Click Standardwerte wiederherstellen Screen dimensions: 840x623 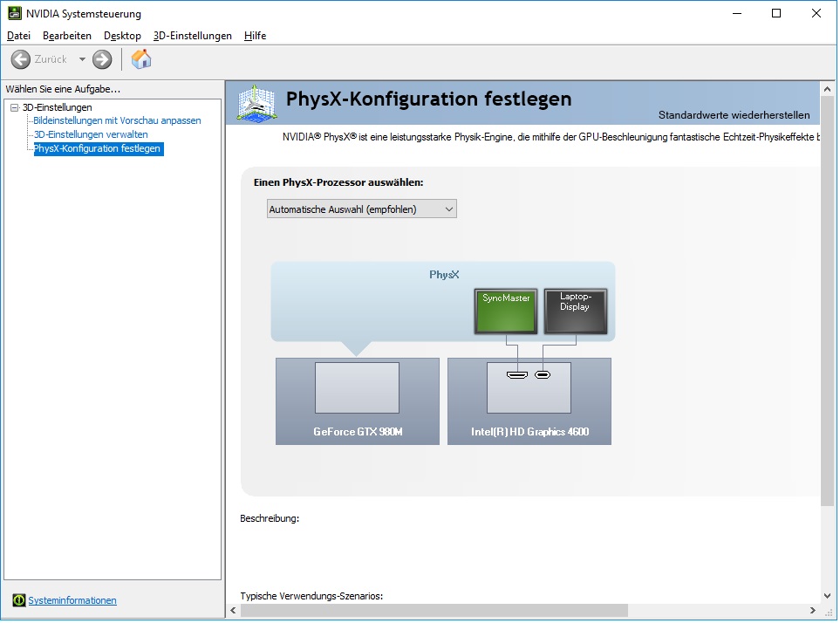pos(734,115)
